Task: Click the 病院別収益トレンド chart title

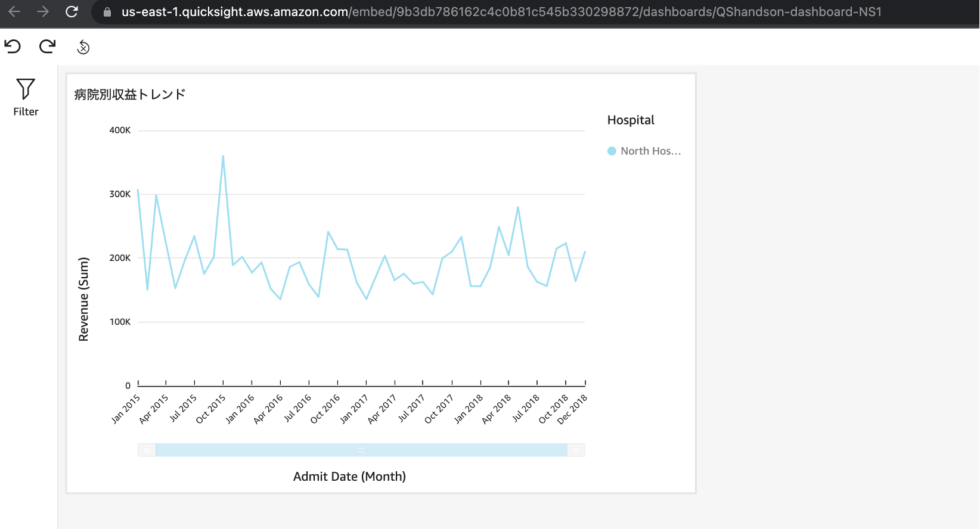Action: click(x=130, y=94)
